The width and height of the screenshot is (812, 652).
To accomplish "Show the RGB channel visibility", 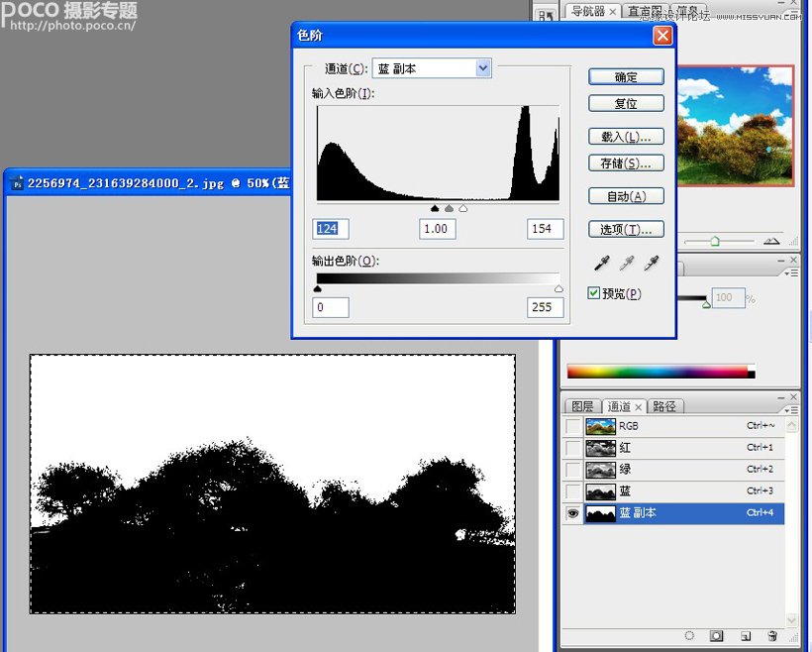I will (x=571, y=426).
